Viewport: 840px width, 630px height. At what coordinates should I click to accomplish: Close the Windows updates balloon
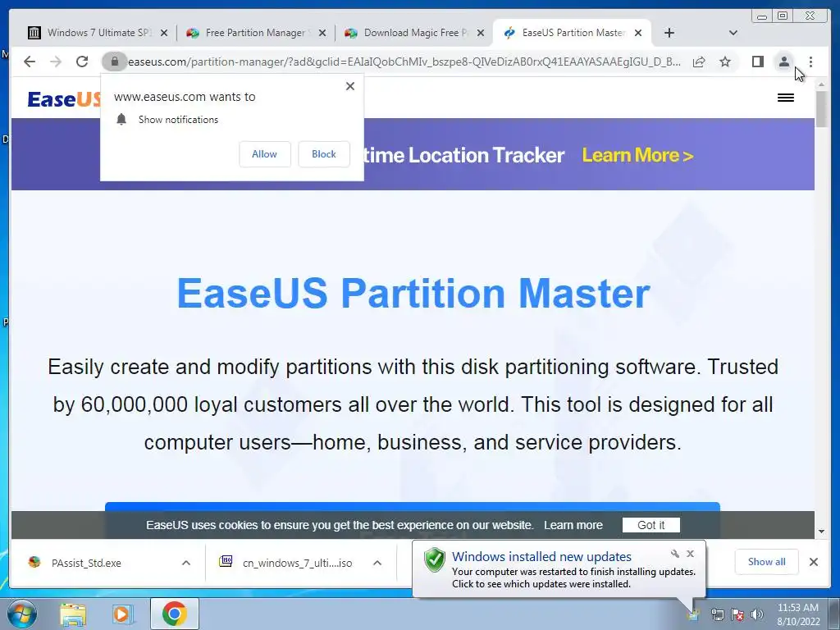pos(690,554)
